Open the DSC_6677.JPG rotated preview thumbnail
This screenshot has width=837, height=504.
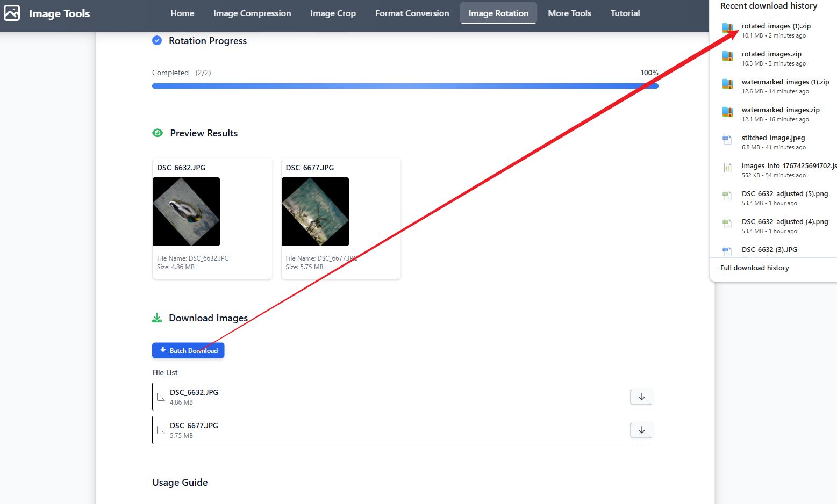(315, 212)
